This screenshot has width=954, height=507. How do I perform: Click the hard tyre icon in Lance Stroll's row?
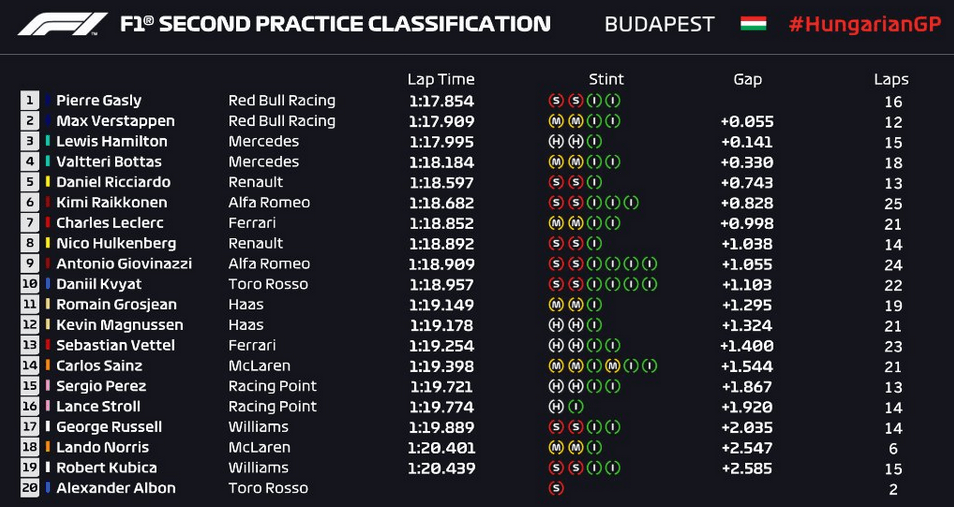click(x=555, y=407)
